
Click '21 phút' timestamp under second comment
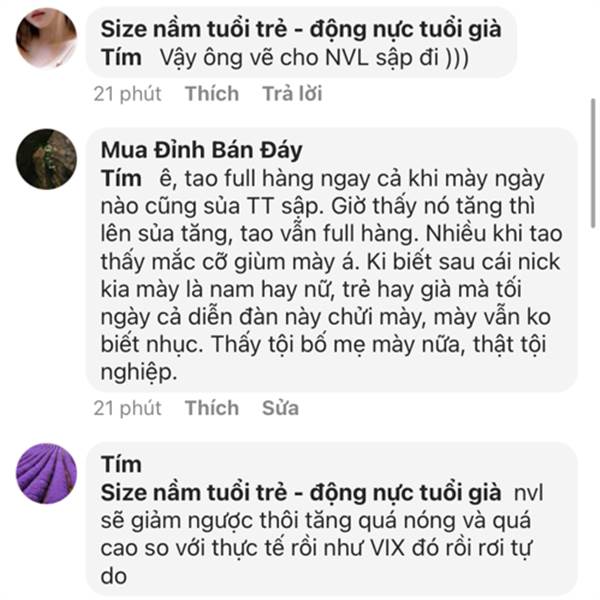(x=128, y=408)
